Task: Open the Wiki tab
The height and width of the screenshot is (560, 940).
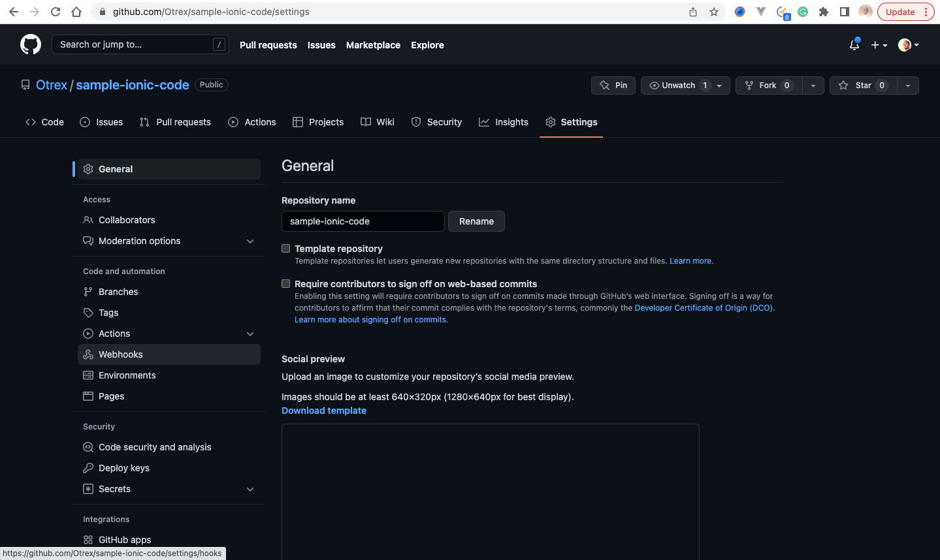Action: [378, 122]
